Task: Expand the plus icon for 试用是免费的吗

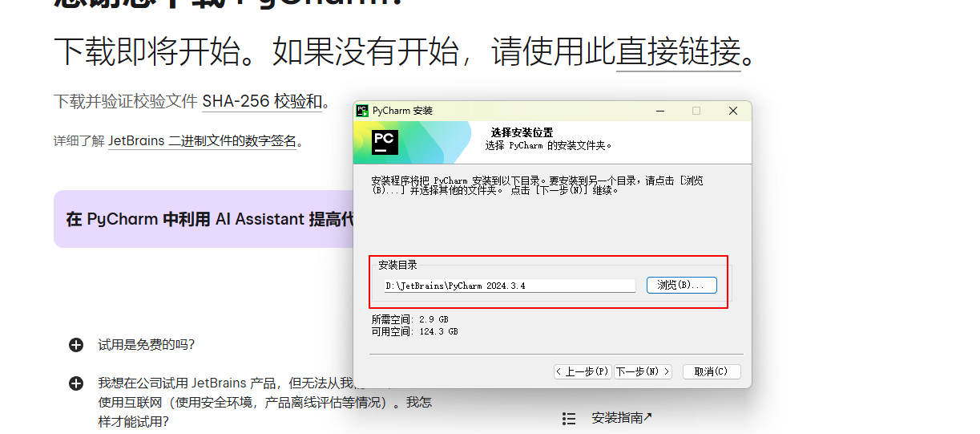Action: (x=76, y=345)
